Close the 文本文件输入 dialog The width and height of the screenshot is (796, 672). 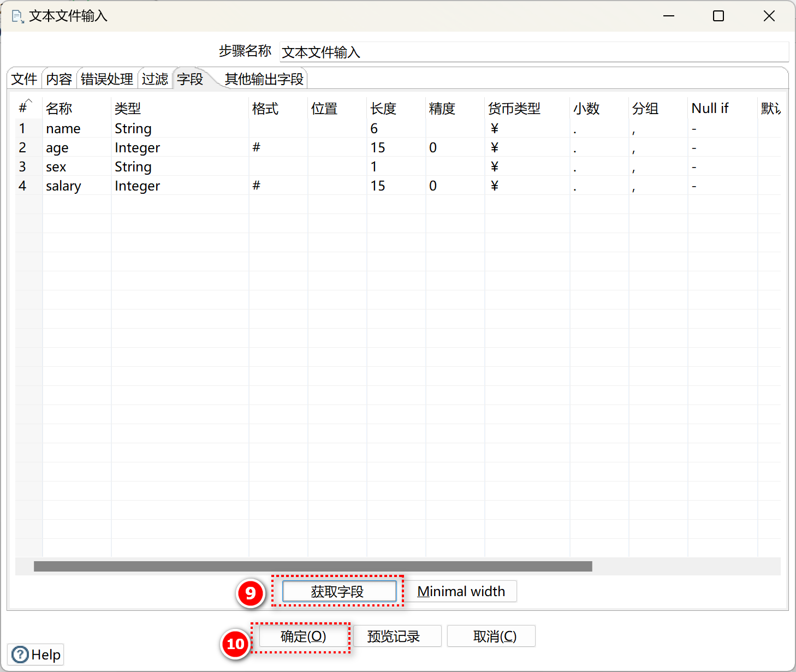(769, 16)
